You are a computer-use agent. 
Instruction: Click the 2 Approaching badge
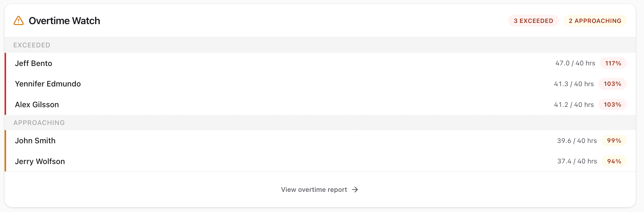(x=595, y=21)
